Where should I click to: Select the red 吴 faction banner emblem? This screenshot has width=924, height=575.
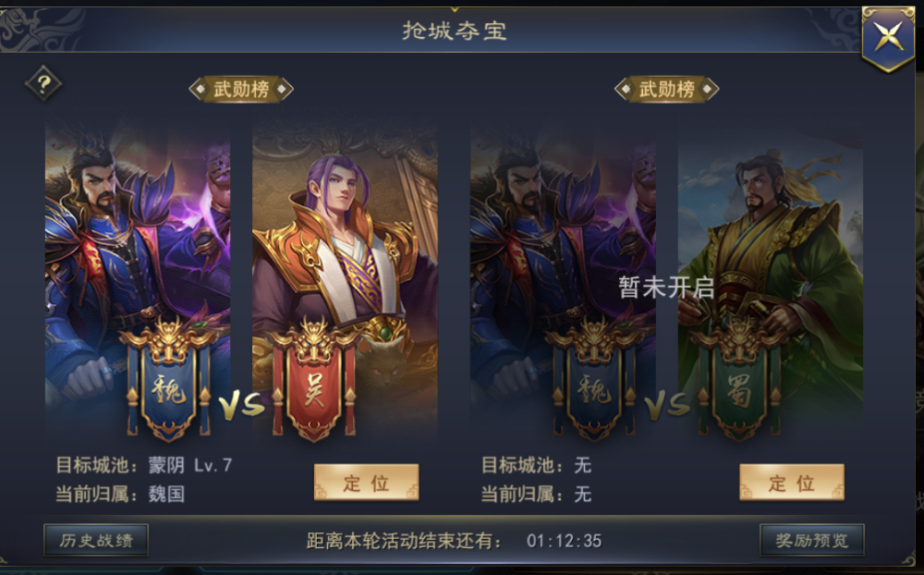[x=313, y=380]
